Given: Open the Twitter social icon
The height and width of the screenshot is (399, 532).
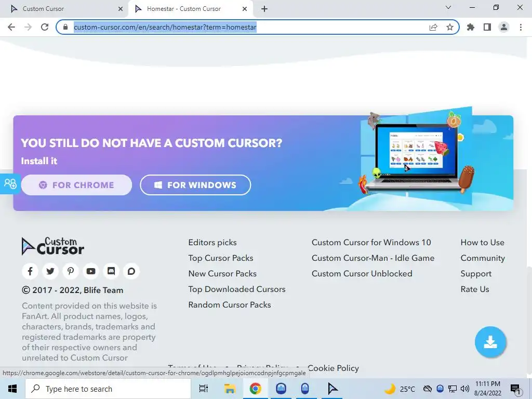Looking at the screenshot, I should click(50, 271).
